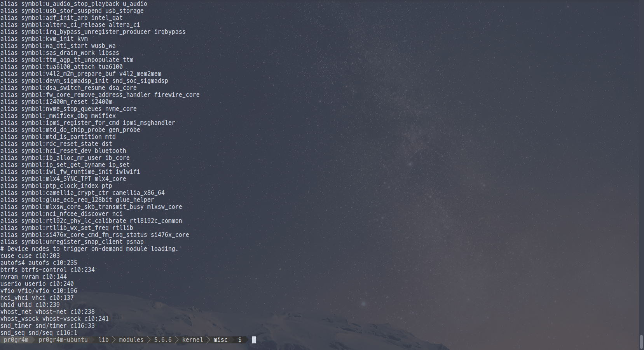Click the usb_stor_suspend usb_storage line

72,11
